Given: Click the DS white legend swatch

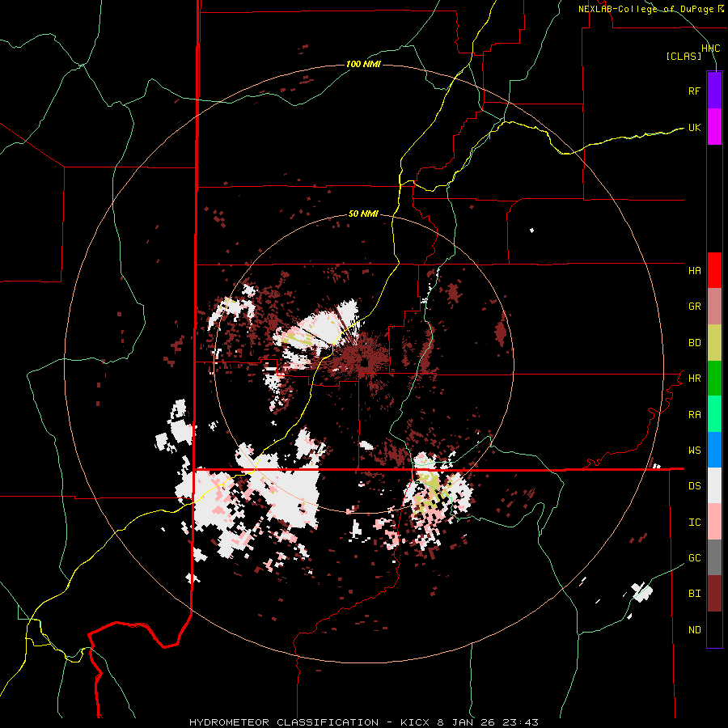Looking at the screenshot, I should 714,485.
